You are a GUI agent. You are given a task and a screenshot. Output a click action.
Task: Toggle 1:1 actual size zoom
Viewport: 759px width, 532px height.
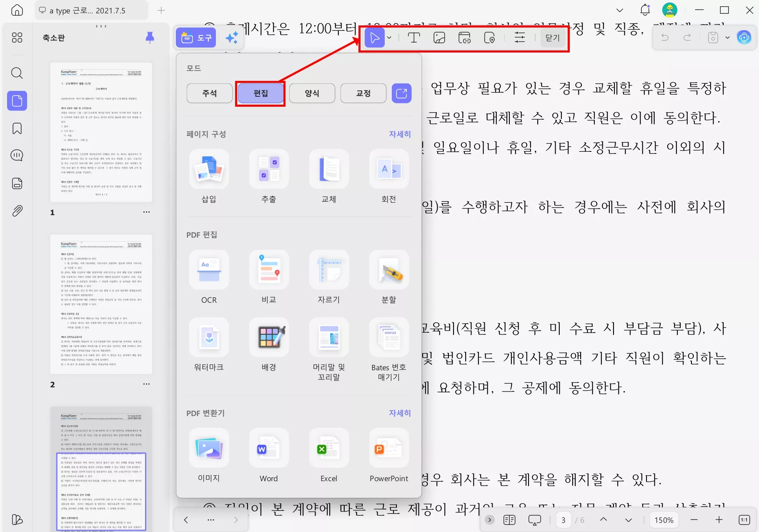pos(744,519)
